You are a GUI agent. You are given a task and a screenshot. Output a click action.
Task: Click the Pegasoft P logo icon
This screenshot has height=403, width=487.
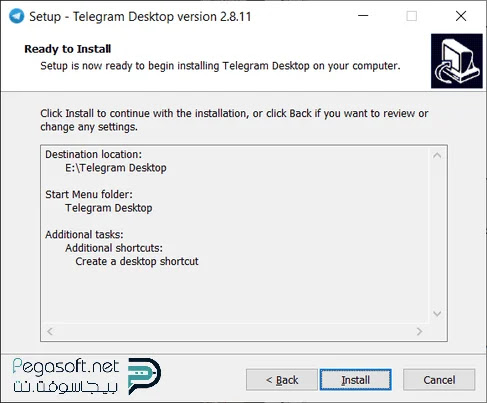(x=145, y=376)
